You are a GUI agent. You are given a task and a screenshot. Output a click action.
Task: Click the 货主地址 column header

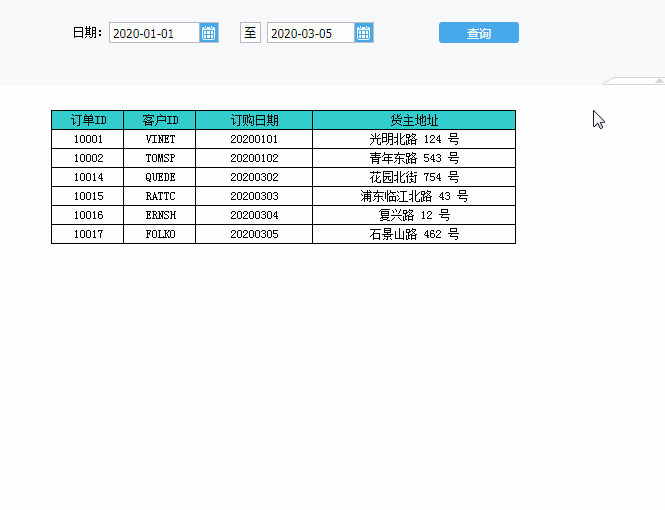click(x=414, y=120)
